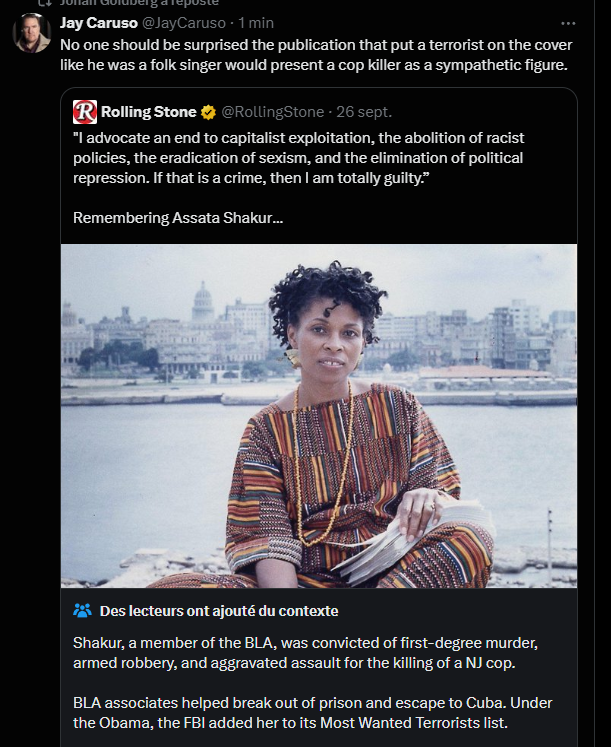The height and width of the screenshot is (747, 611).
Task: Open Jay Caruso's profile avatar
Action: (31, 33)
